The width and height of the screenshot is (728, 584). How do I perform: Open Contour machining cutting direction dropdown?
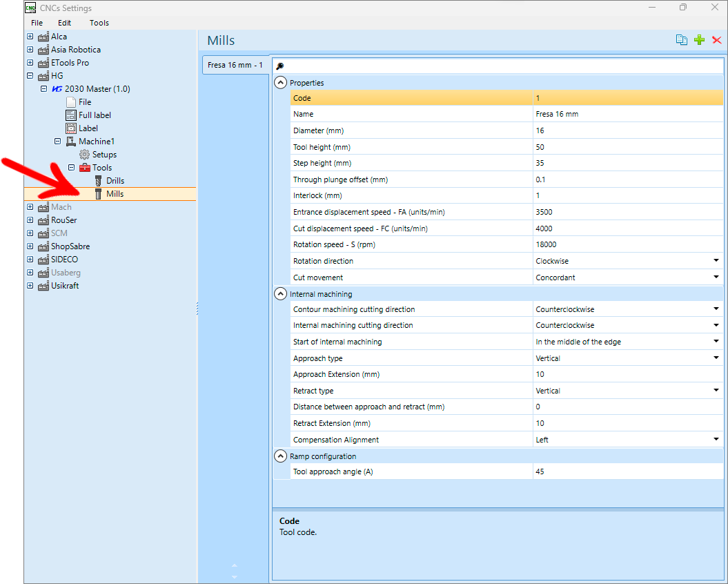716,309
